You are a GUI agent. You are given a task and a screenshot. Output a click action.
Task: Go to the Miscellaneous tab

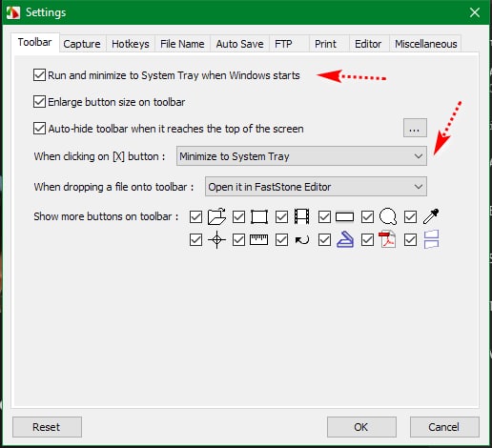point(426,44)
